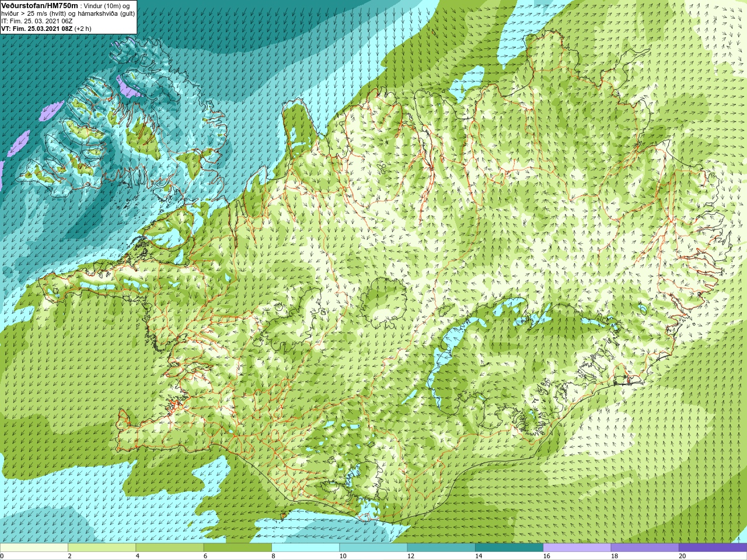Click the dark violet above-20 m/s legend swatch
The width and height of the screenshot is (747, 560).
tap(713, 548)
